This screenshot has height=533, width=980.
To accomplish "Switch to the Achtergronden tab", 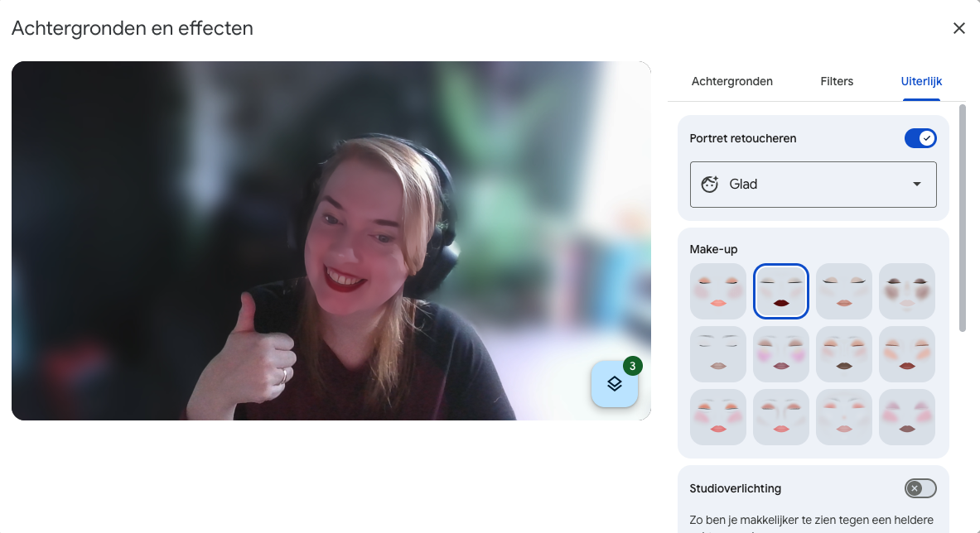I will [731, 81].
